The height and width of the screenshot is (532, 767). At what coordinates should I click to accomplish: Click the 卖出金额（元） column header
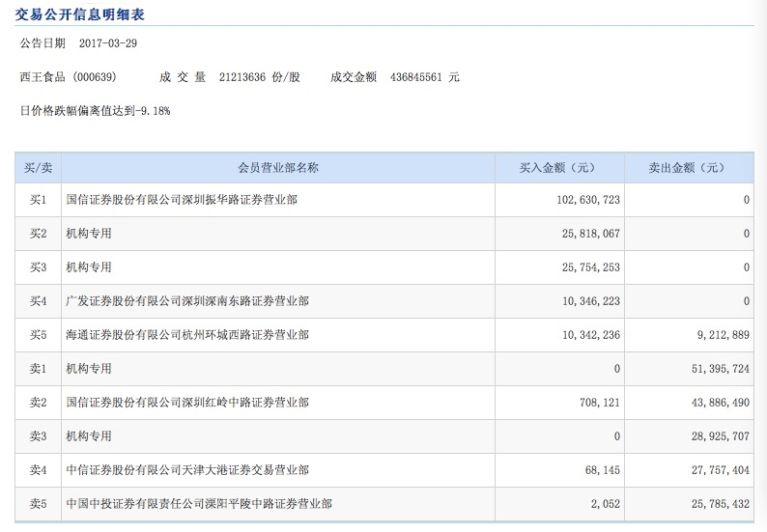689,168
